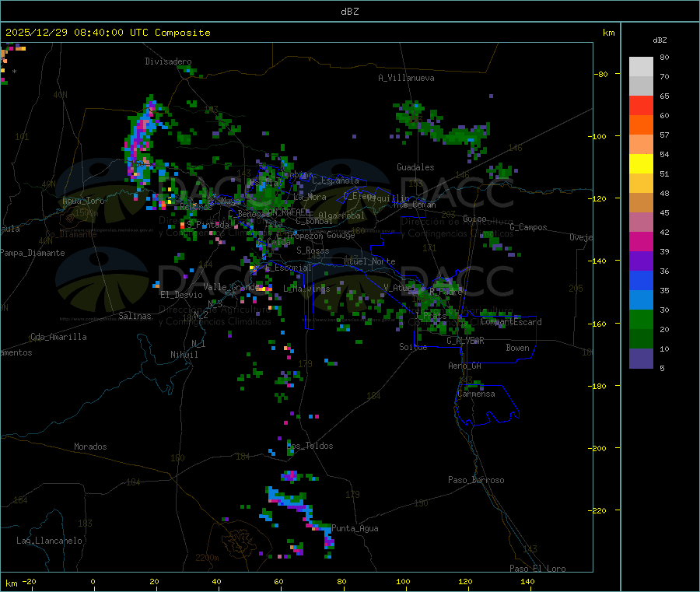Click the Lag.Llancanelo map label
The image size is (700, 592).
[50, 541]
